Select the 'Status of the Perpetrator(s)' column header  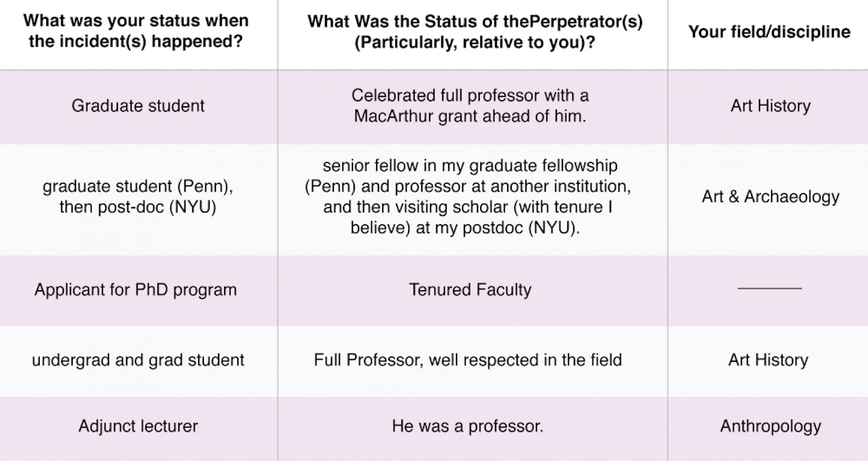(474, 32)
